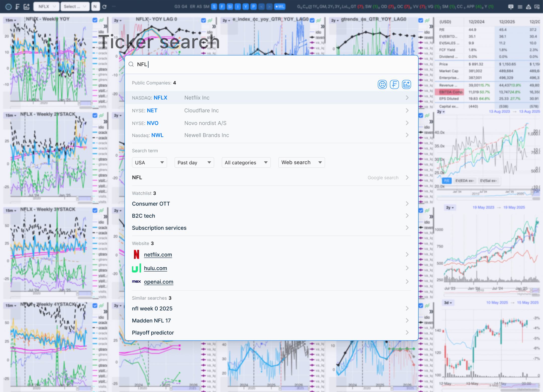
Task: Select NASDAQ: NFLX Netflix Inc result
Action: coord(271,98)
